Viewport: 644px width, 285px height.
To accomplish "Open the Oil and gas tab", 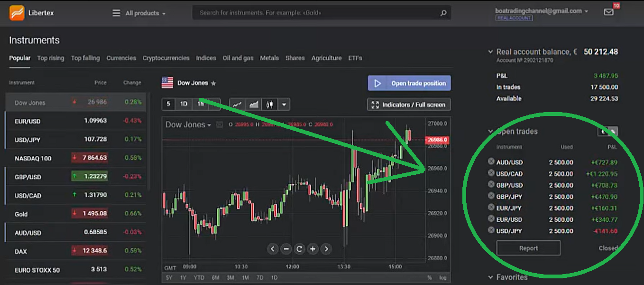I will pos(238,58).
